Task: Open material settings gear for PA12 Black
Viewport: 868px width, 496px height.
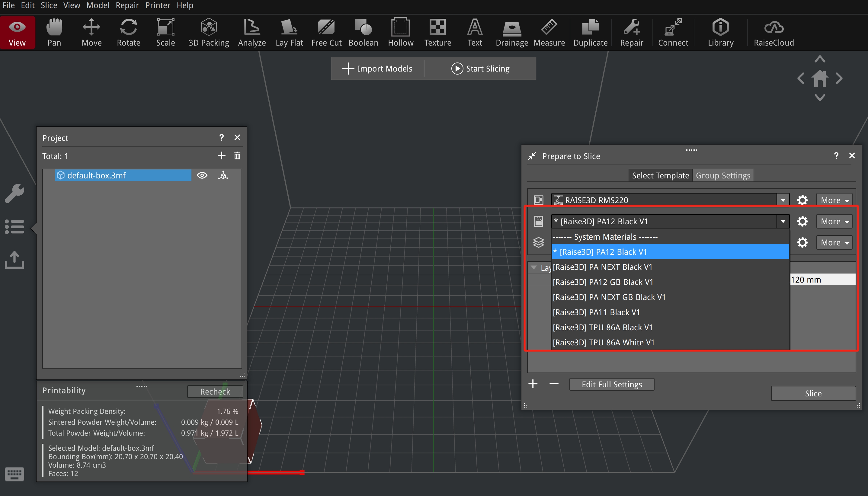Action: point(802,221)
